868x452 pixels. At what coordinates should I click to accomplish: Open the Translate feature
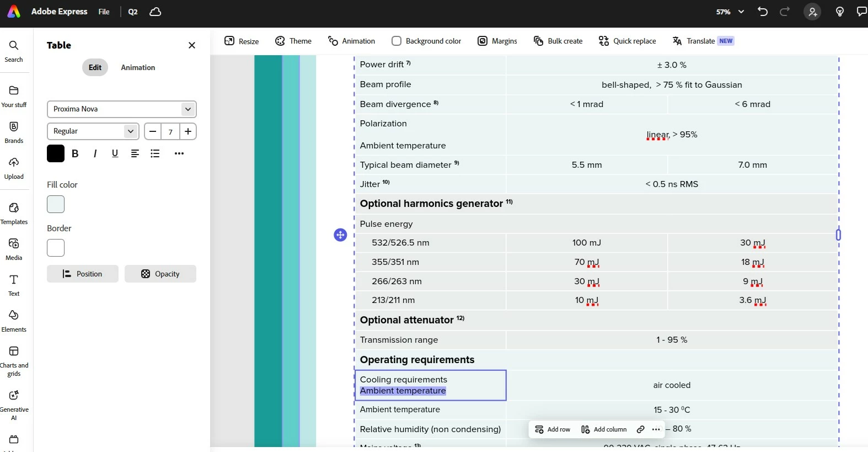click(703, 41)
